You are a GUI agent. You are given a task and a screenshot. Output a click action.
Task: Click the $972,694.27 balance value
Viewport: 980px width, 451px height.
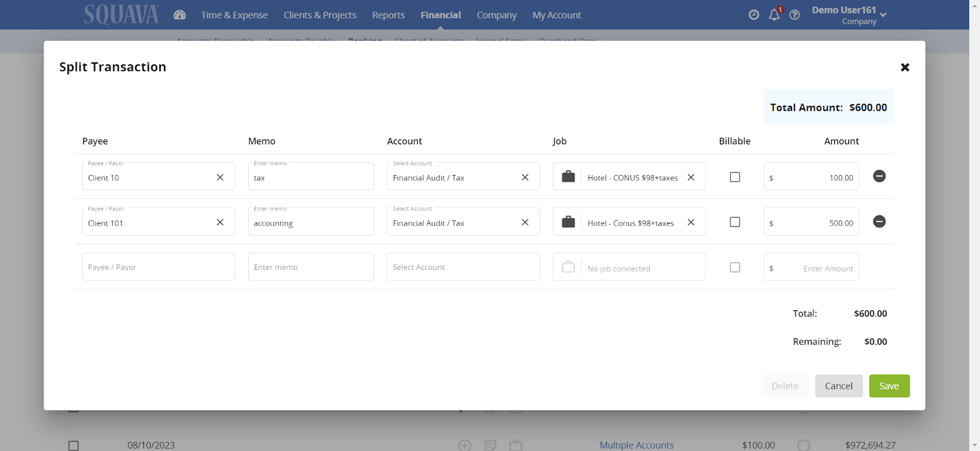tap(870, 445)
